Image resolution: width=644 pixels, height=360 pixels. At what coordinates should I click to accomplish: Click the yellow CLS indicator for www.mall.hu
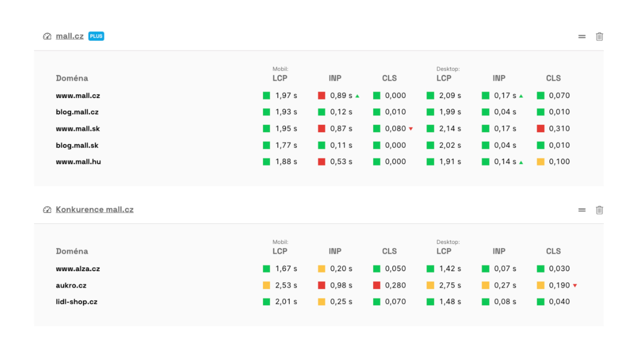point(541,162)
